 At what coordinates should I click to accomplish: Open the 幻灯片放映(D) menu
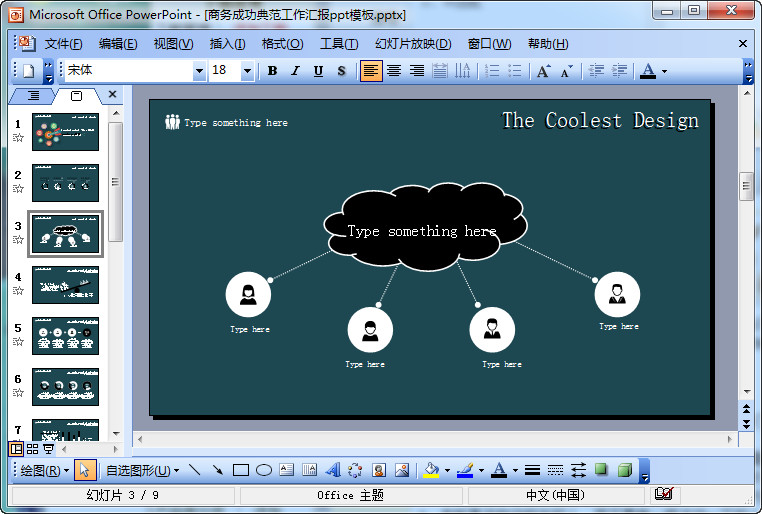[413, 44]
